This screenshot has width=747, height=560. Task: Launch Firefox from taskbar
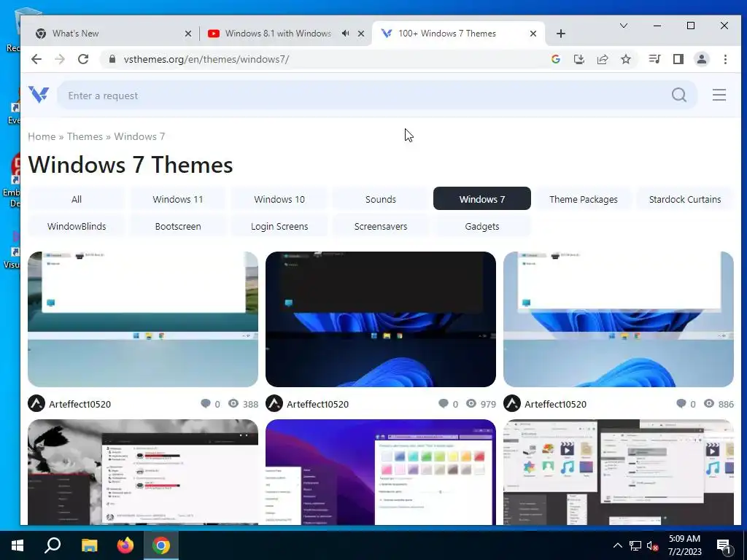pos(125,545)
